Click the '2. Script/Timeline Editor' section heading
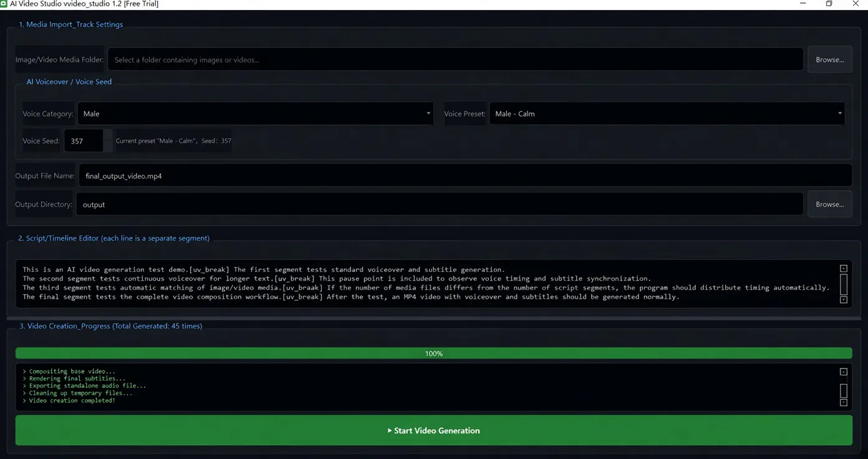The width and height of the screenshot is (868, 459). 114,238
